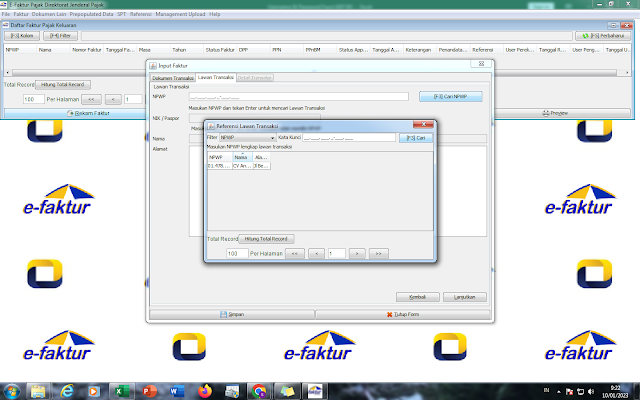
Task: Launch Internet Explorer from the taskbar
Action: 67,391
